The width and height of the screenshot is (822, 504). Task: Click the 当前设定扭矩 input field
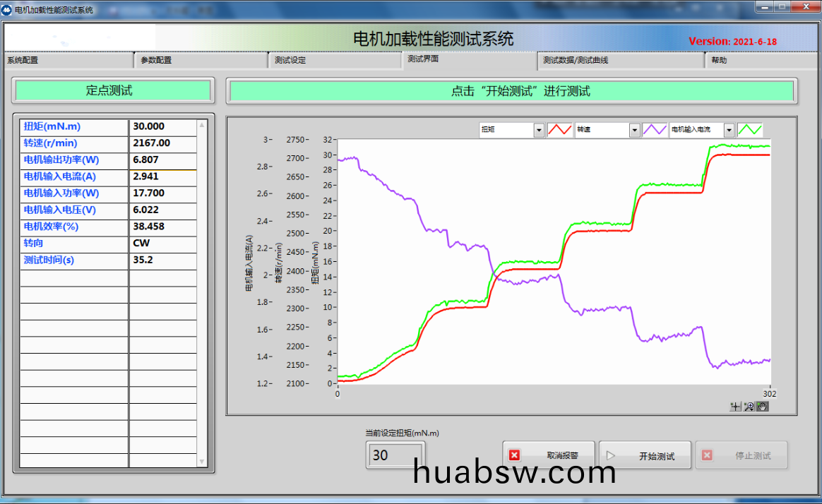[395, 455]
